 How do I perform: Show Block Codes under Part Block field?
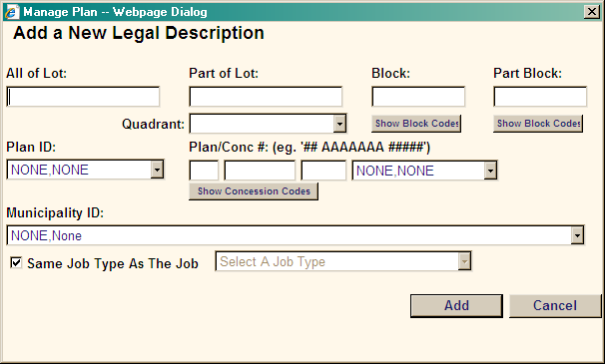[538, 124]
